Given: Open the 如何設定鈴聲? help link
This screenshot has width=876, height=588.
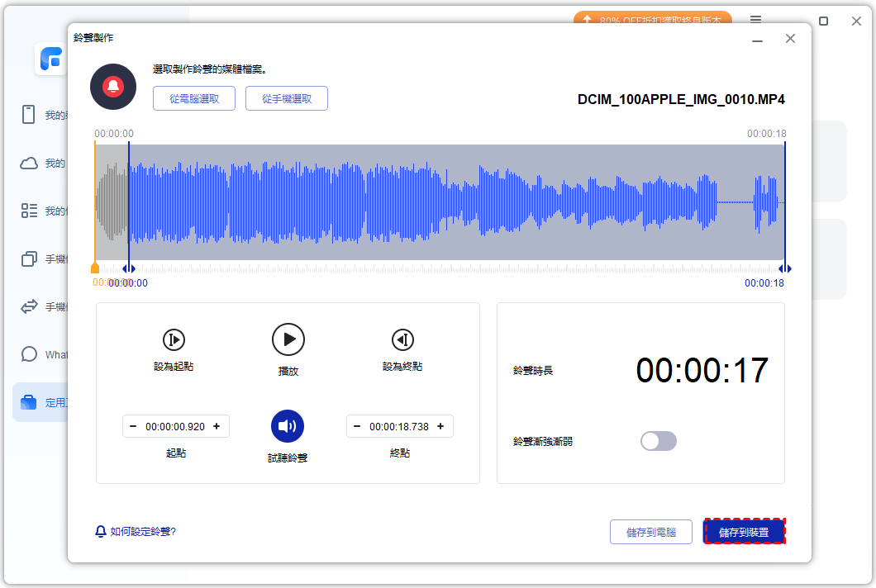Looking at the screenshot, I should click(x=136, y=531).
